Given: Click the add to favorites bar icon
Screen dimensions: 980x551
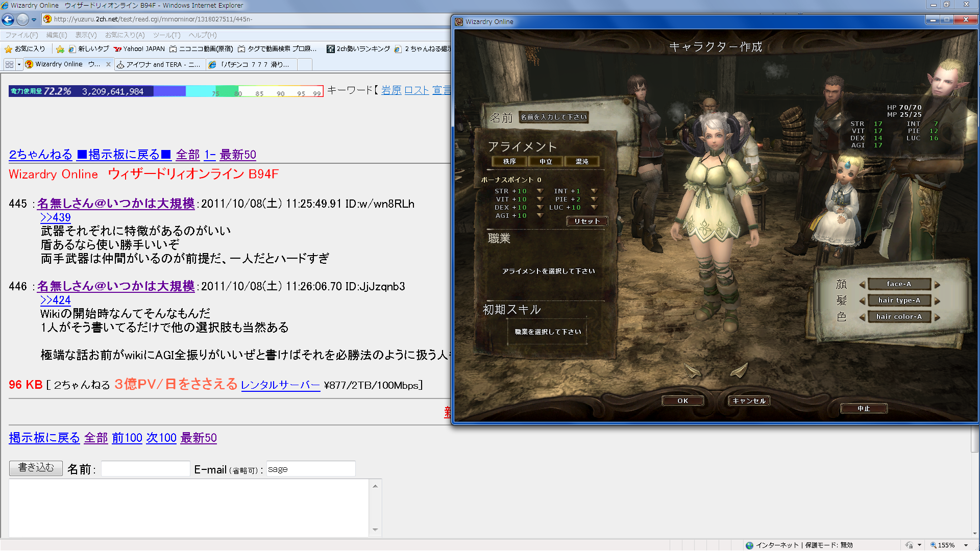Looking at the screenshot, I should 60,49.
